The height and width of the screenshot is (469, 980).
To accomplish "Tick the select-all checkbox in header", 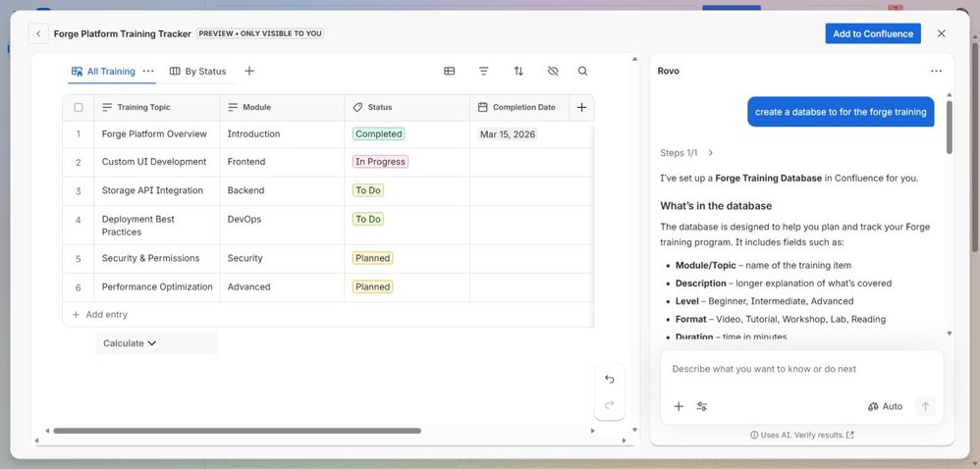I will 79,107.
